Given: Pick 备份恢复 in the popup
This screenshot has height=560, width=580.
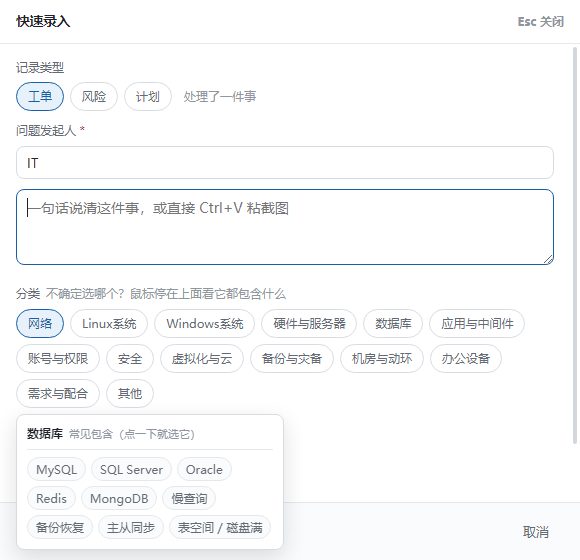Looking at the screenshot, I should coord(60,527).
